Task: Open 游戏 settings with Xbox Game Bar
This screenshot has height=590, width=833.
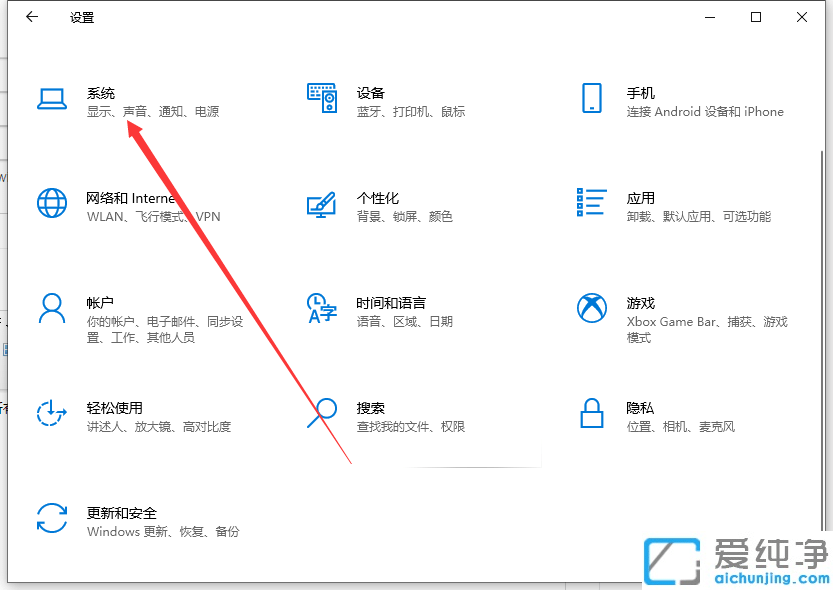Action: [641, 303]
